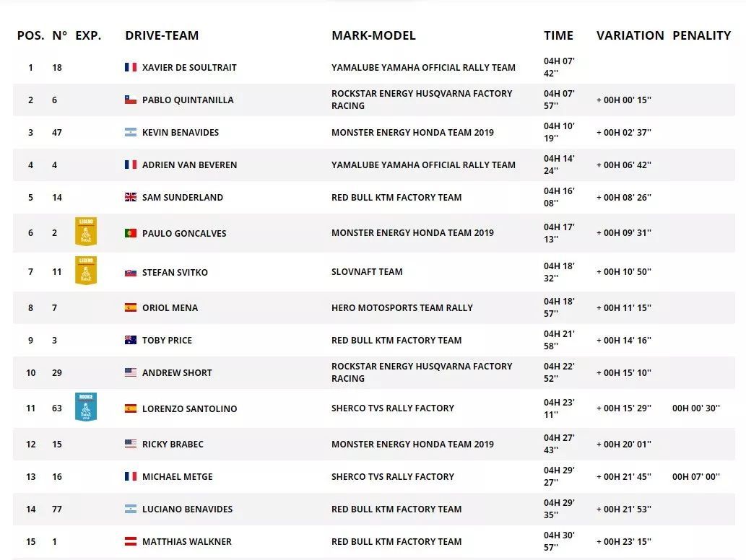The height and width of the screenshot is (560, 746).
Task: Select the Slovnaft Team entry
Action: (367, 271)
